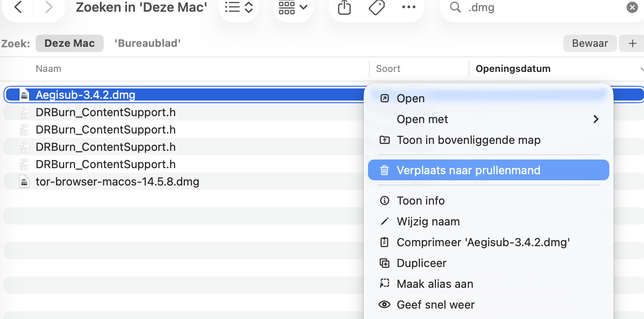Go forward with the right chevron

[x=49, y=7]
